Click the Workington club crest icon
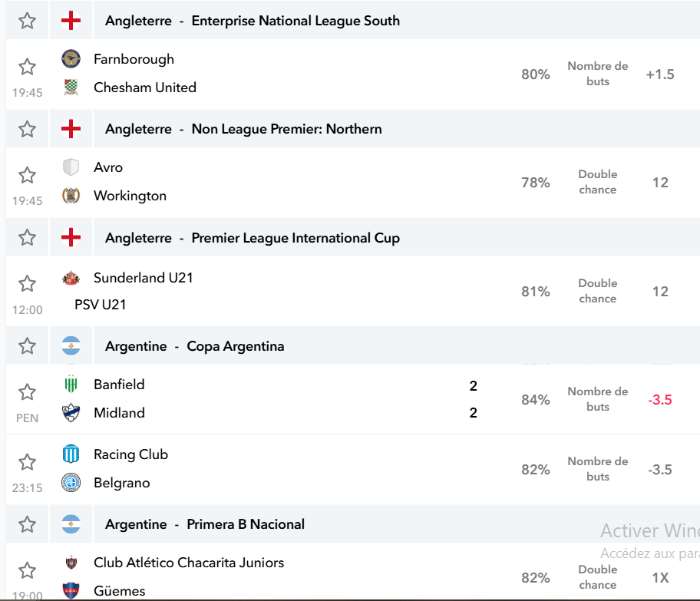The width and height of the screenshot is (700, 601). pos(71,196)
